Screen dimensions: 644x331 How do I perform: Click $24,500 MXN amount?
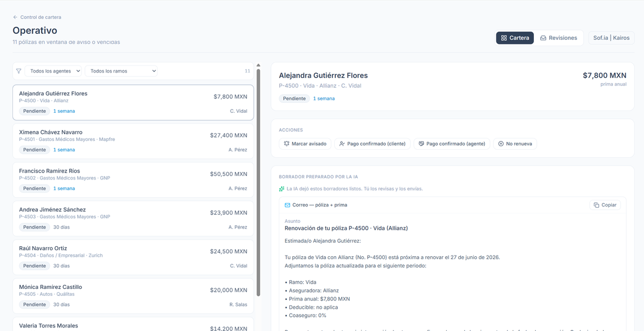[228, 251]
